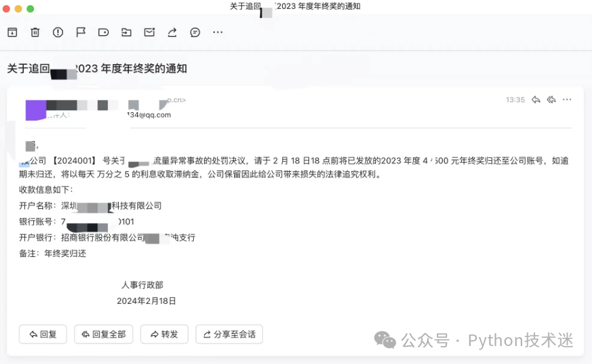Flag this email with the flag icon

click(x=81, y=33)
